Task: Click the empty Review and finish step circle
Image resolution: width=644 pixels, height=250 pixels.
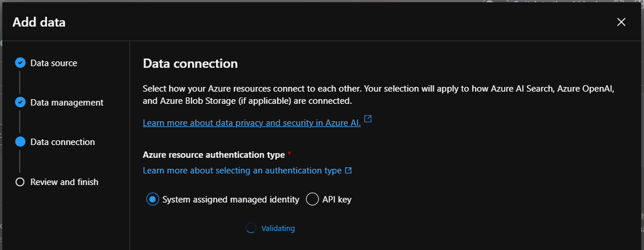Action: pos(20,182)
